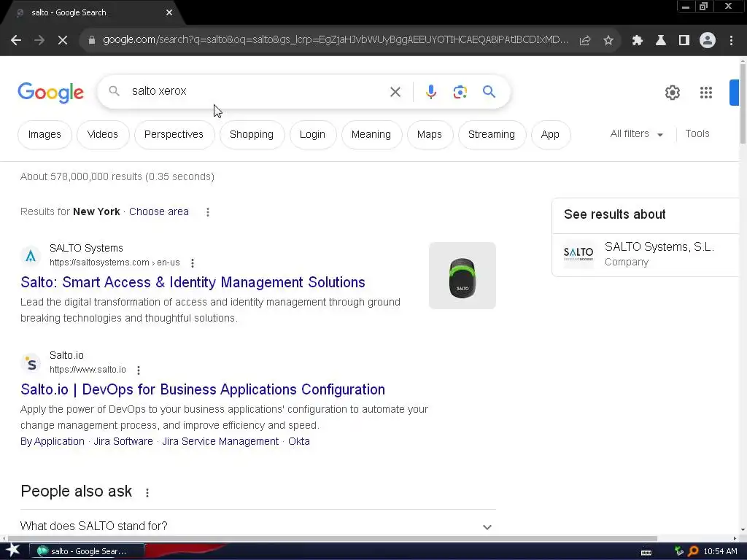Select the Login filter chip

(312, 135)
